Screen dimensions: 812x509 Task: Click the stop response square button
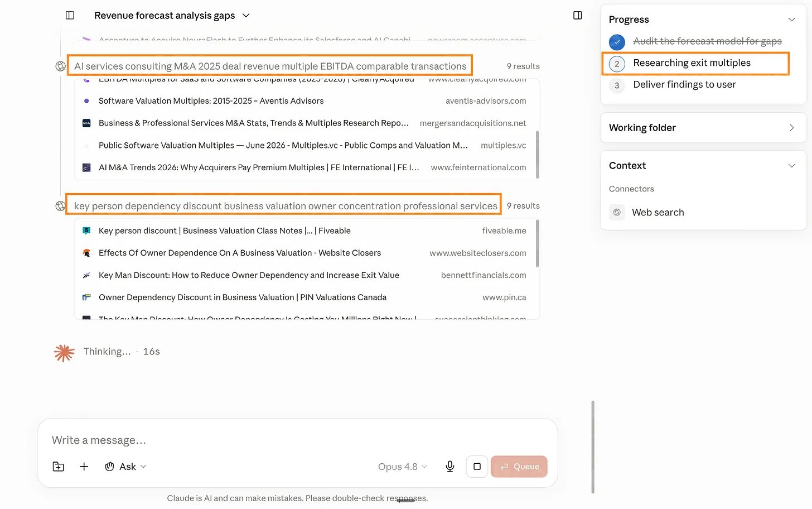coord(477,467)
